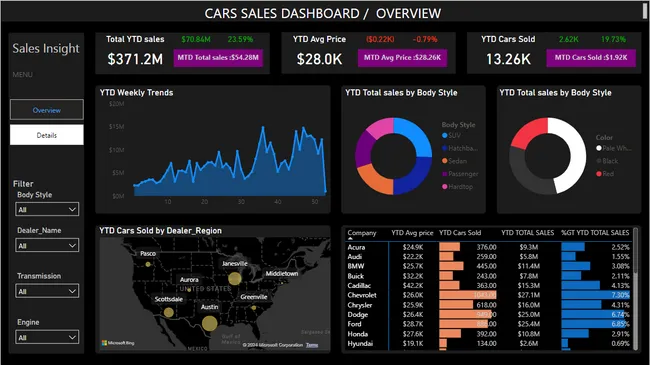Click the MTD Avg Price purple card

point(403,58)
